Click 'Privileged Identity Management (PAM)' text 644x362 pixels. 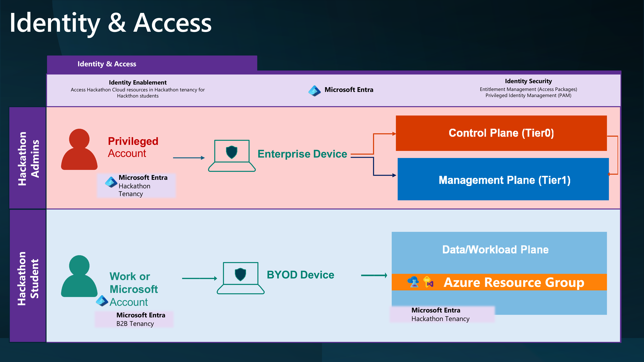(x=528, y=95)
